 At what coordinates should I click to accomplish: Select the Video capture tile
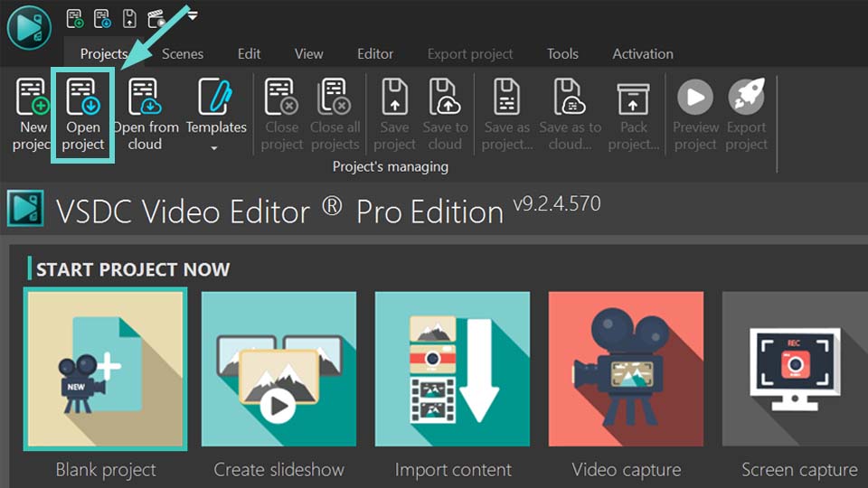coord(626,369)
